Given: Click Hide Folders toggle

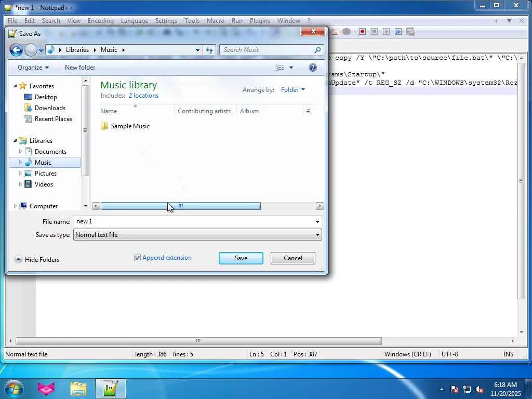Looking at the screenshot, I should (x=37, y=260).
